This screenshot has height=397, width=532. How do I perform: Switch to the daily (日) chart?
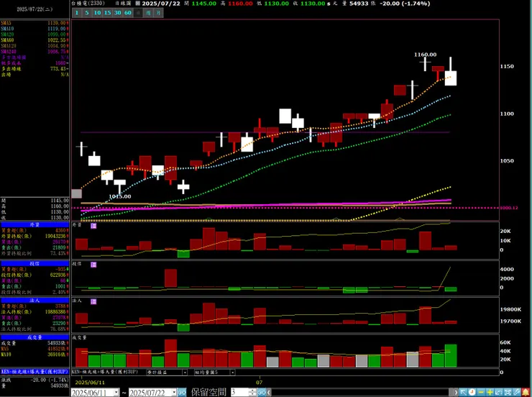click(x=138, y=13)
